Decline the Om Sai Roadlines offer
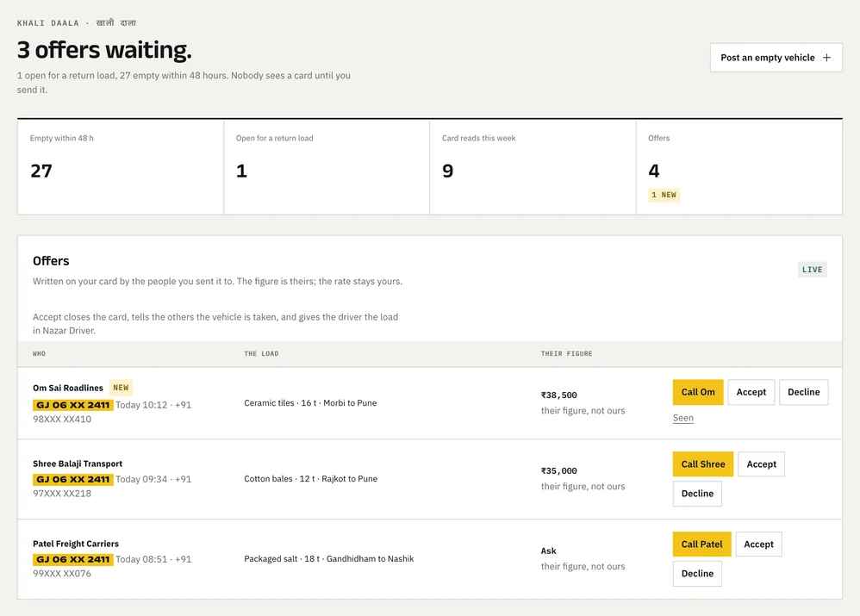 (x=803, y=392)
